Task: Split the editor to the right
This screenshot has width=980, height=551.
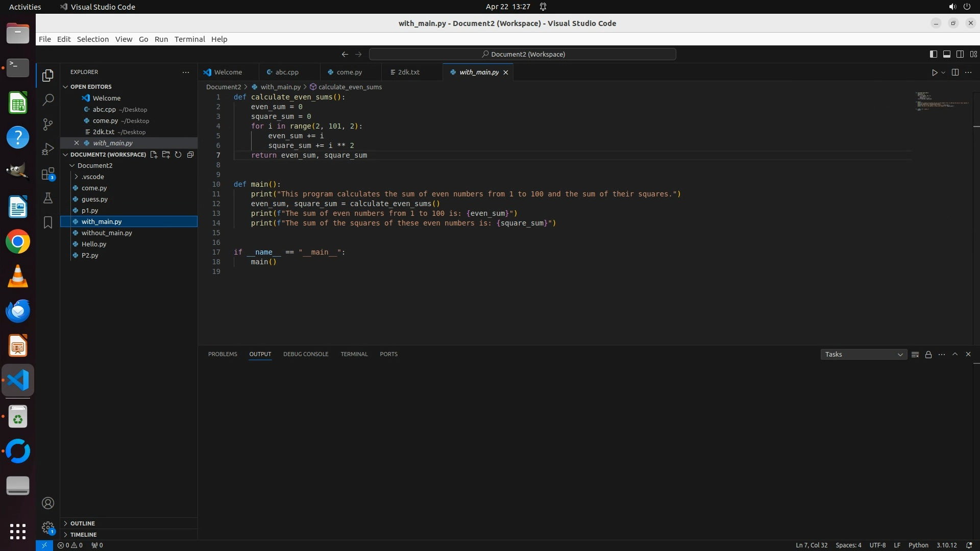Action: pos(955,72)
